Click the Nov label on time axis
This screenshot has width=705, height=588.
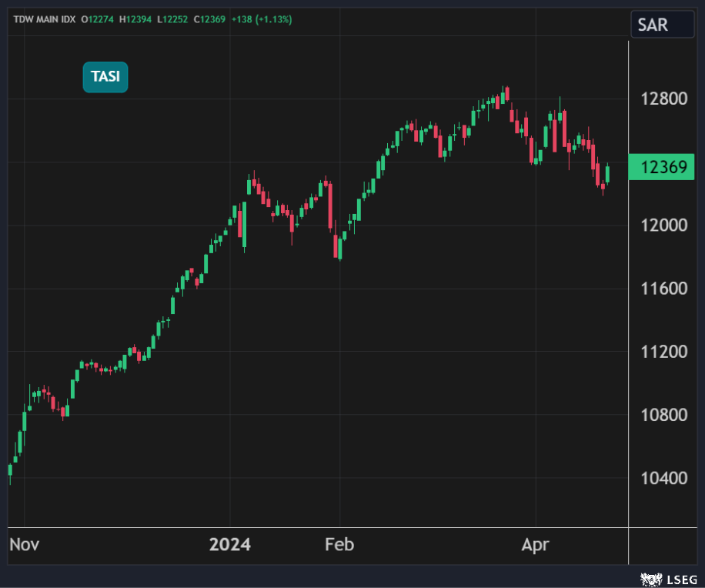coord(24,545)
